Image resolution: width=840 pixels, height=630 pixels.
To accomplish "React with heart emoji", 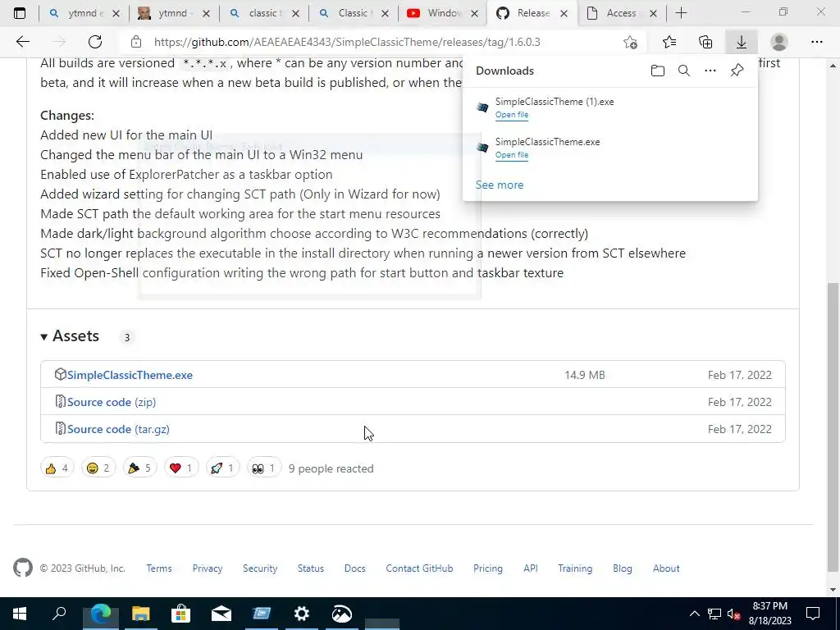I will coord(180,468).
